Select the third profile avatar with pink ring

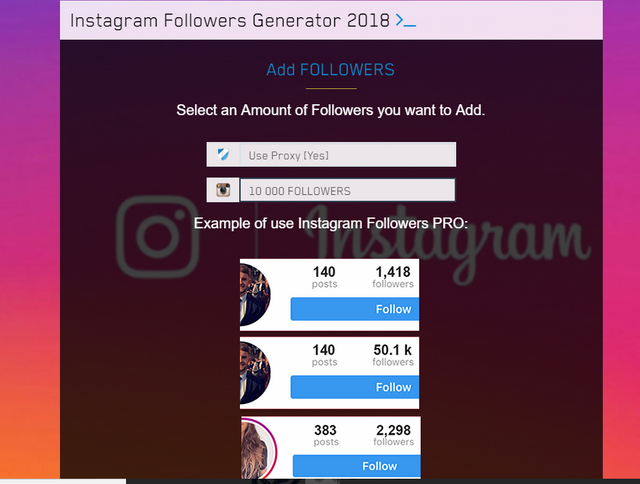pyautogui.click(x=259, y=448)
